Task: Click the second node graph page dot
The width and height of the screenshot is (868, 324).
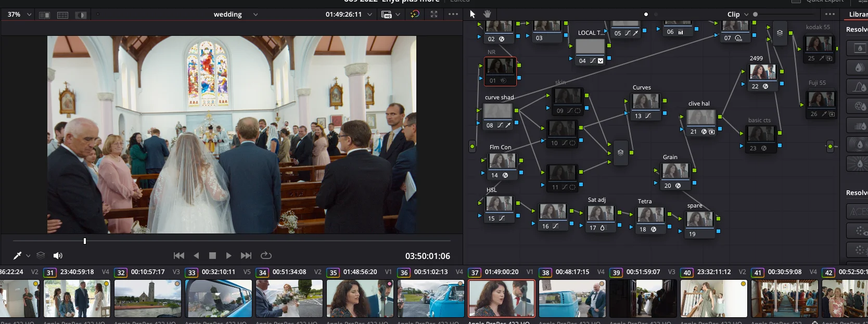Action: (656, 15)
